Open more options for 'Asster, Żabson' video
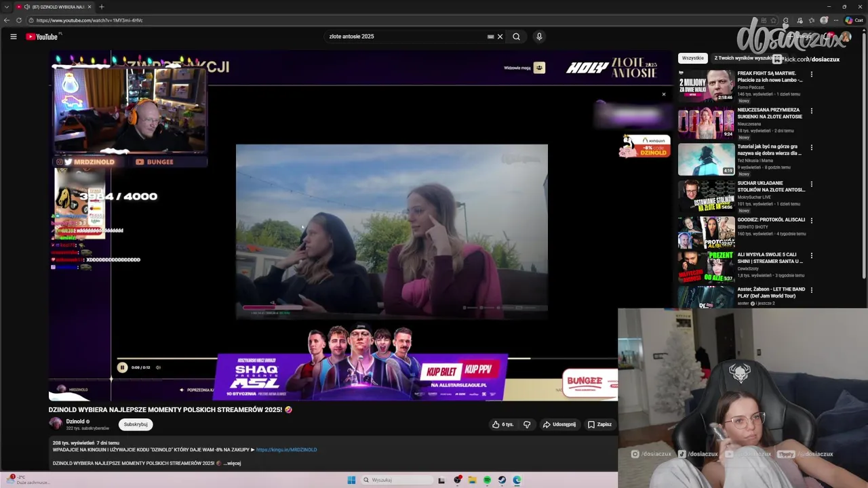This screenshot has width=868, height=488. click(812, 290)
